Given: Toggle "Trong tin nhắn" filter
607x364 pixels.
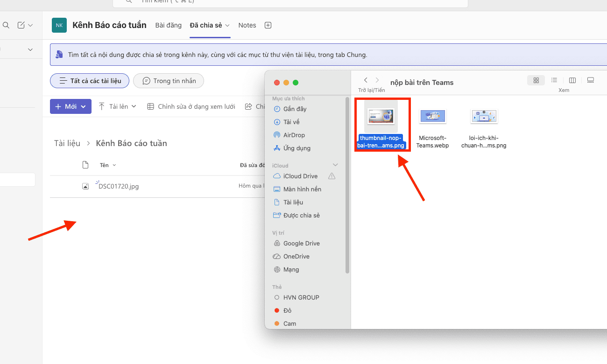Looking at the screenshot, I should click(169, 81).
